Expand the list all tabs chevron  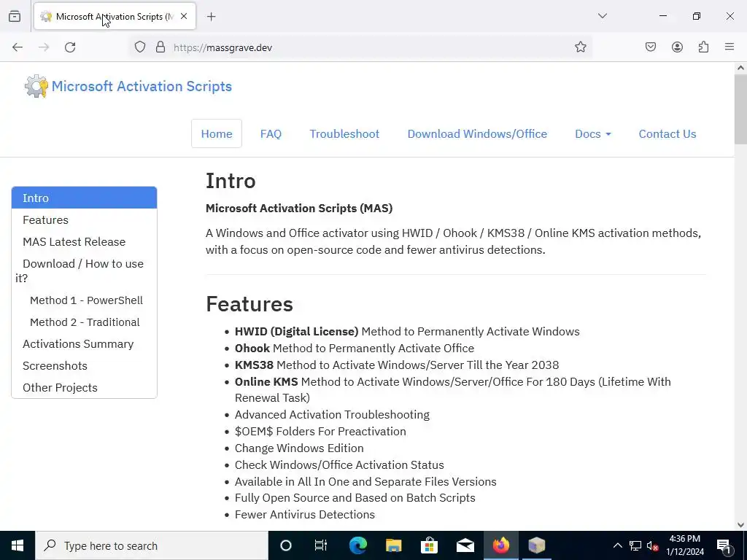603,16
